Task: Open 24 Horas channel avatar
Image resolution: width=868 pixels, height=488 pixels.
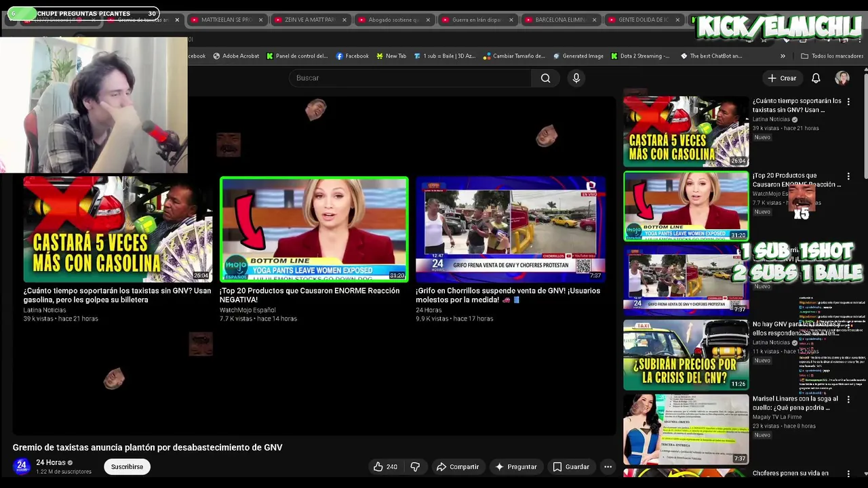Action: (22, 466)
